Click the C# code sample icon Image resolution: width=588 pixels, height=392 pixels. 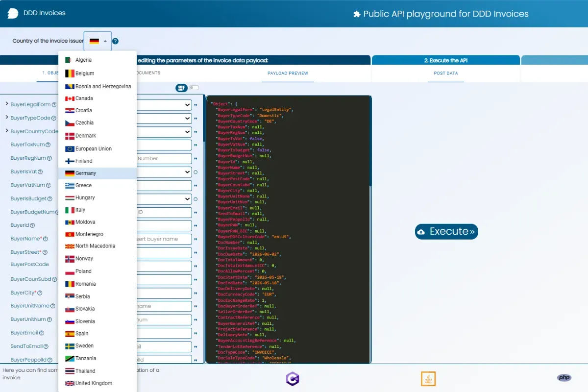coord(293,378)
